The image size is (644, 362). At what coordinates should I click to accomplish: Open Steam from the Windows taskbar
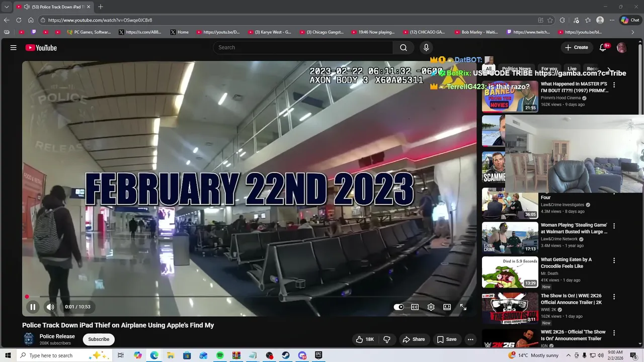pos(286,355)
